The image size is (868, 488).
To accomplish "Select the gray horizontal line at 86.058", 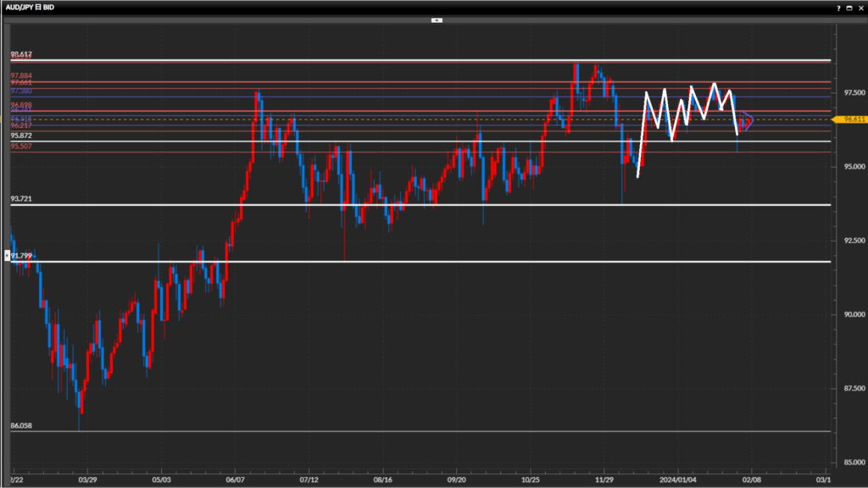I will point(424,431).
